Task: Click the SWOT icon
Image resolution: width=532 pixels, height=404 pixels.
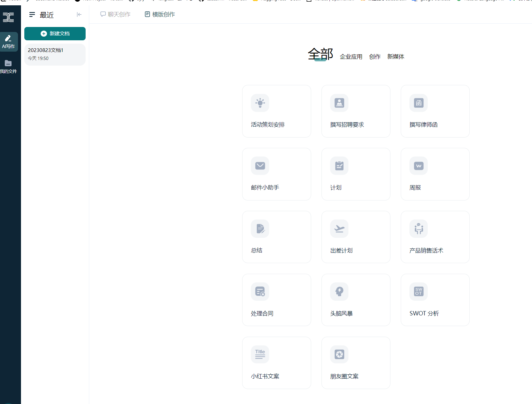Action: (418, 292)
